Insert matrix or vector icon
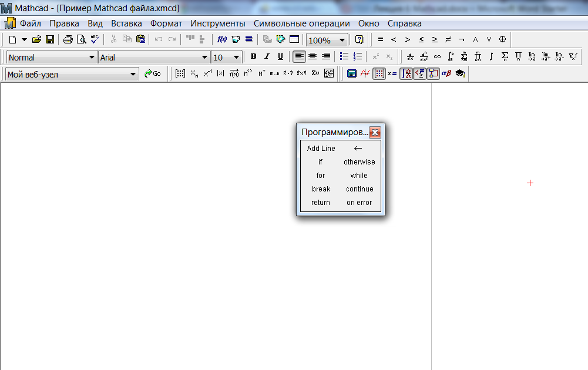The width and height of the screenshot is (588, 370). pos(180,73)
